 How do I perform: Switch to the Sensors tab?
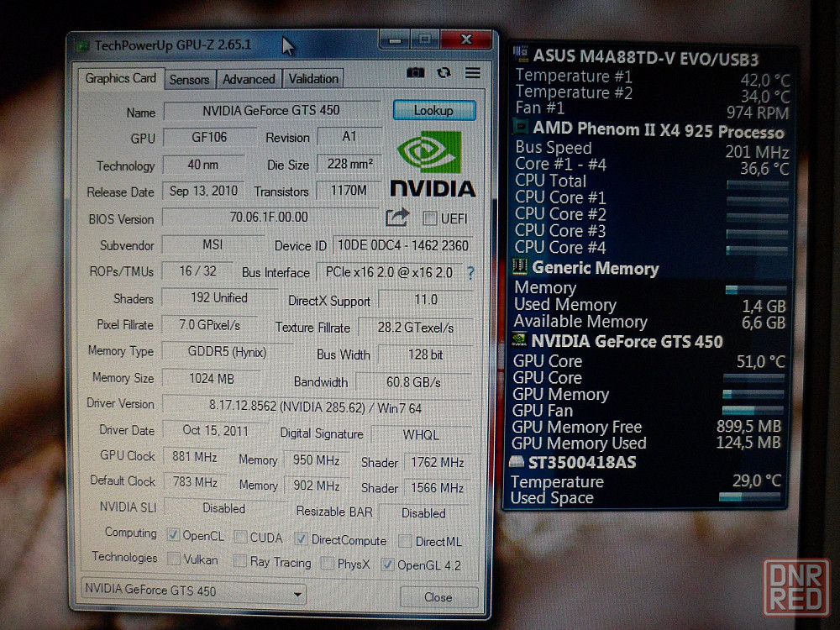pos(189,80)
